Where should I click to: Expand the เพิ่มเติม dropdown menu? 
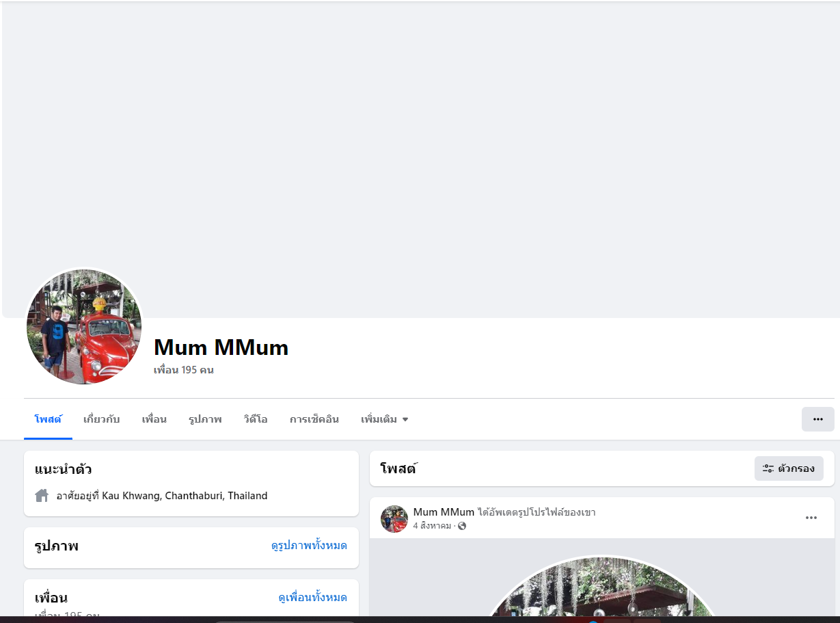385,419
